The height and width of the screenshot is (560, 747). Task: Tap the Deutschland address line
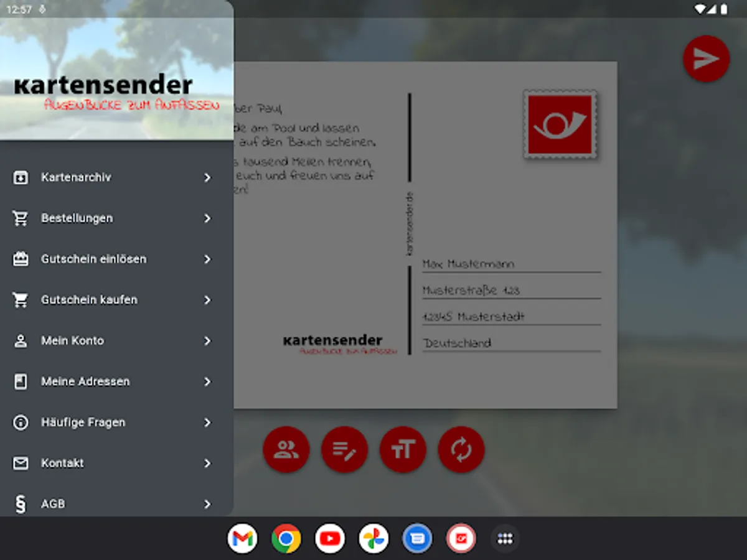tap(511, 343)
